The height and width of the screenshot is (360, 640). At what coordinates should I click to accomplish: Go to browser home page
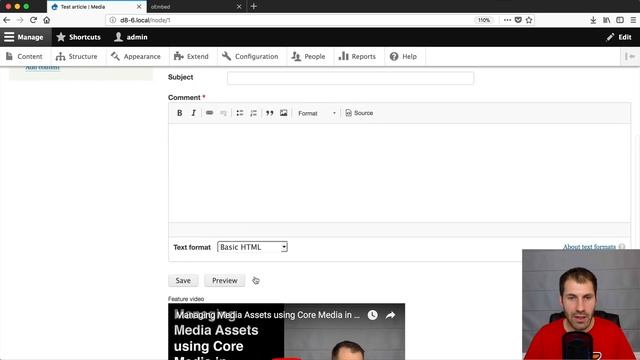point(47,20)
